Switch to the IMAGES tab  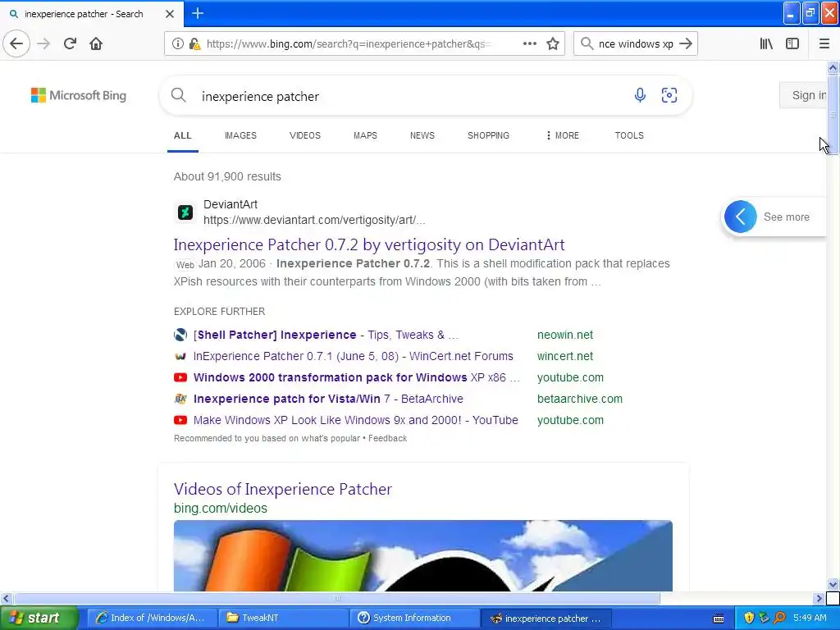[240, 135]
